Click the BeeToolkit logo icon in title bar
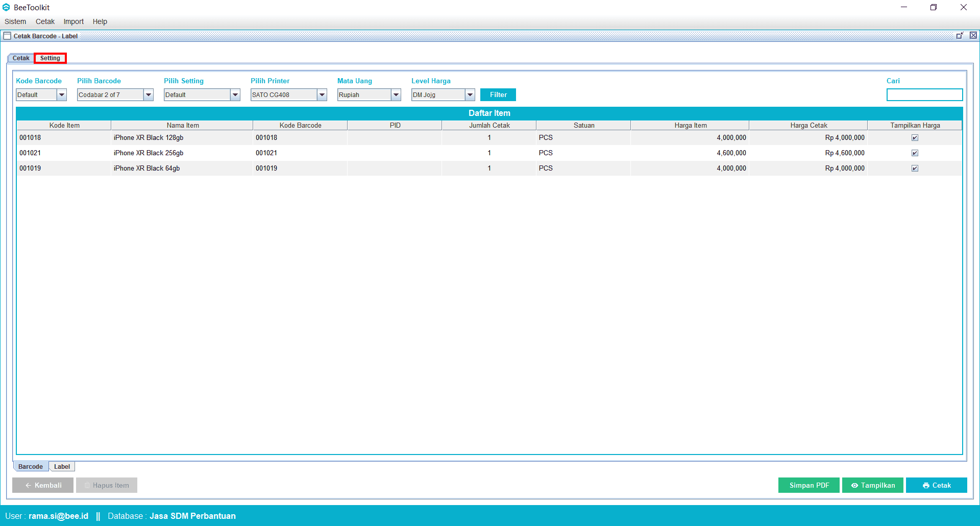This screenshot has height=526, width=980. pyautogui.click(x=6, y=7)
